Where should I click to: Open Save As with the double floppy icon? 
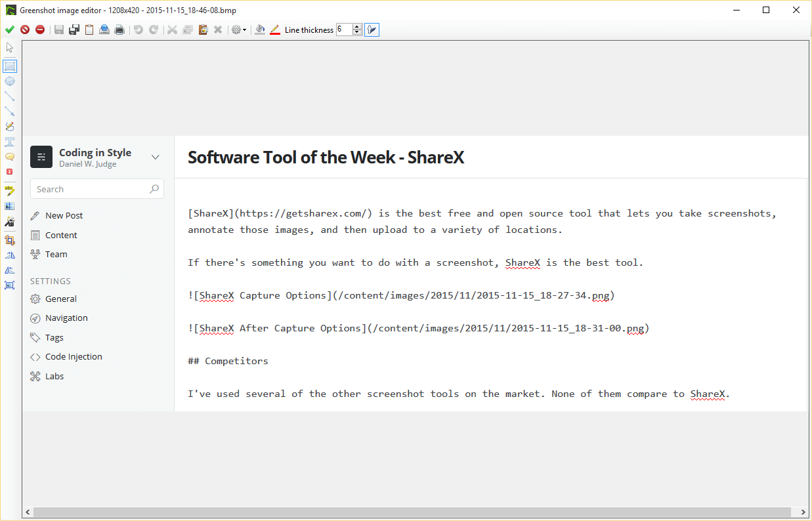[74, 30]
